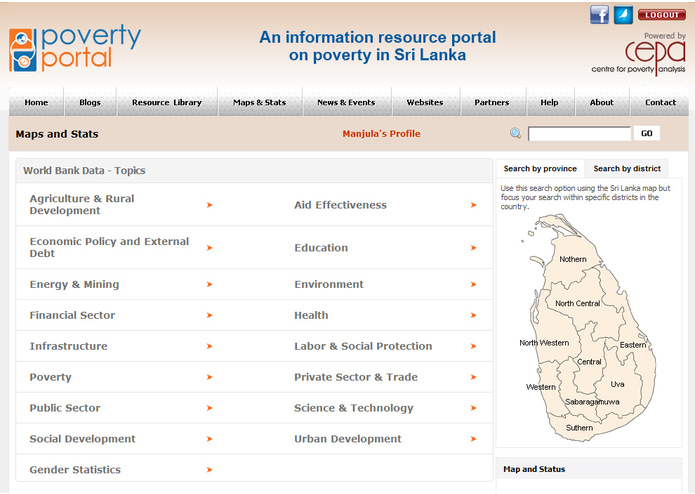Click the arrow beside Financial Sector
Image resolution: width=695 pixels, height=494 pixels.
210,315
